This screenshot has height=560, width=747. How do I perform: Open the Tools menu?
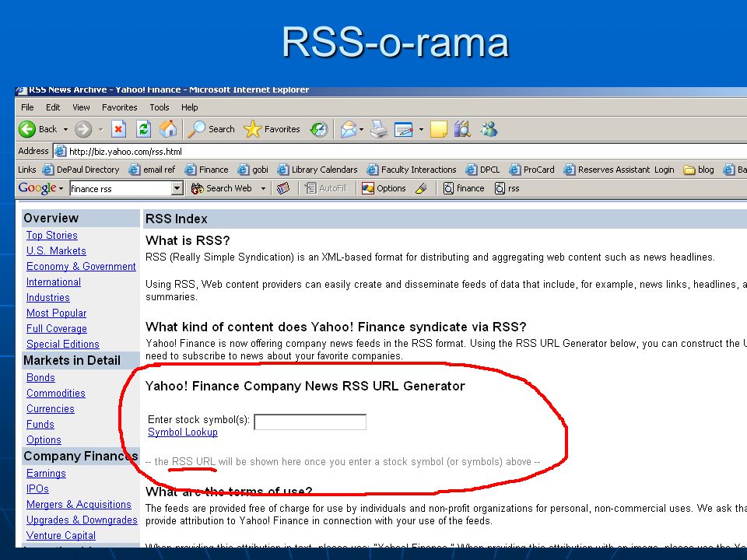click(x=159, y=107)
